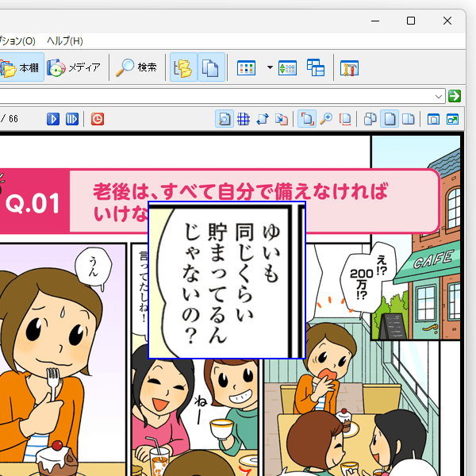Open the 本棚 bookshelf button
Viewport: 476px width, 476px height.
(x=21, y=67)
